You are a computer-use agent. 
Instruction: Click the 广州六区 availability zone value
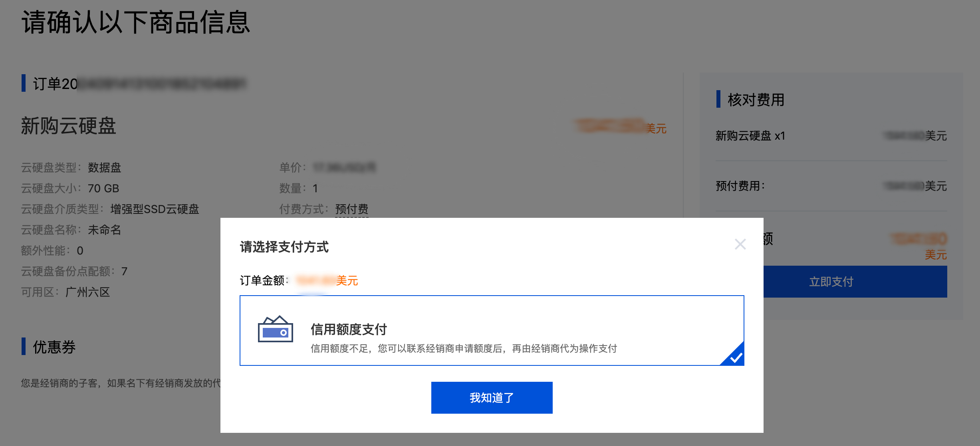[x=87, y=292]
